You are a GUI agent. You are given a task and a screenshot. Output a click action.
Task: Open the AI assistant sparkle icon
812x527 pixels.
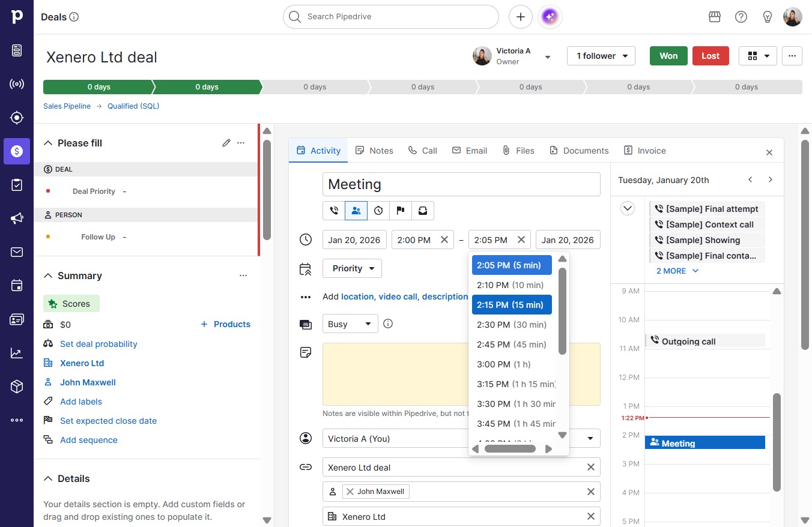point(550,17)
